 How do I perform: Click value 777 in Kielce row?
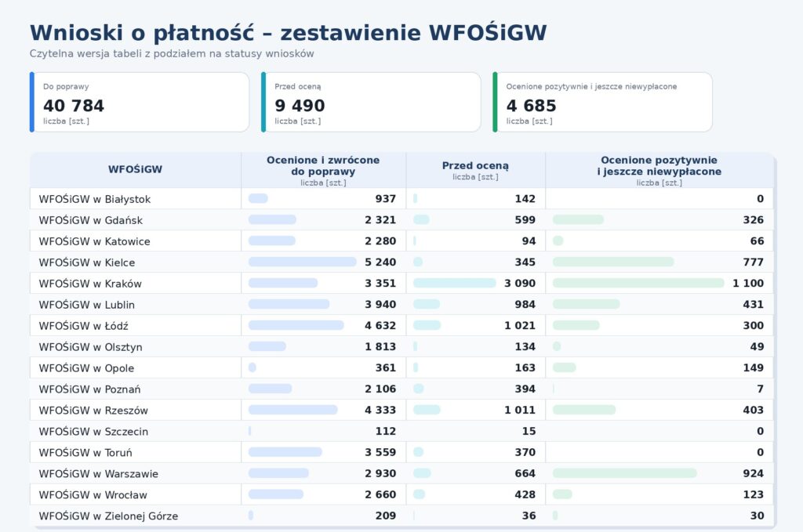click(x=754, y=262)
